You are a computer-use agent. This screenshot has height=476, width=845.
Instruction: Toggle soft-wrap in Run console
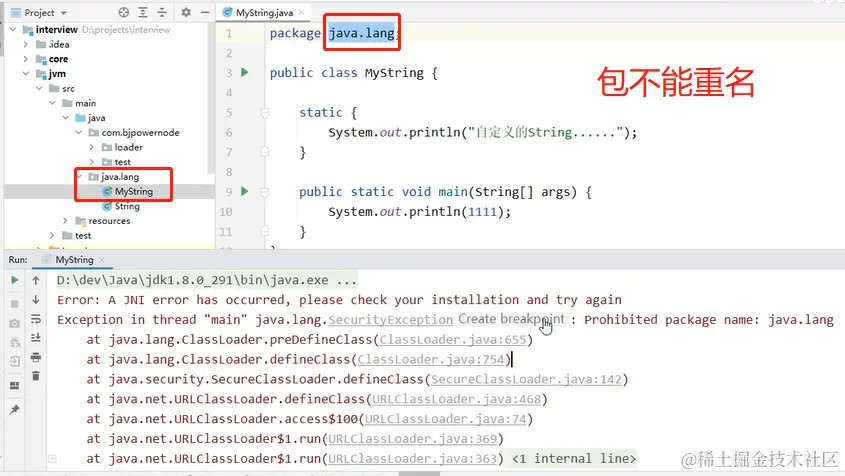click(36, 319)
